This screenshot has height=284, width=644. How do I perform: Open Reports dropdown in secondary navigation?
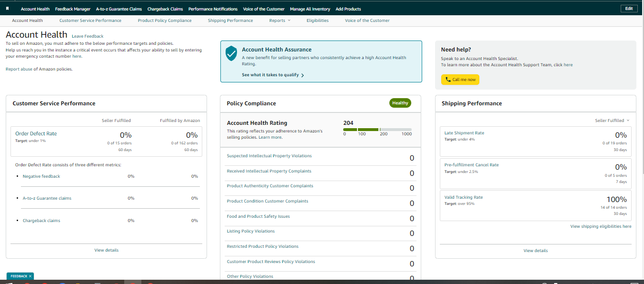(x=279, y=20)
